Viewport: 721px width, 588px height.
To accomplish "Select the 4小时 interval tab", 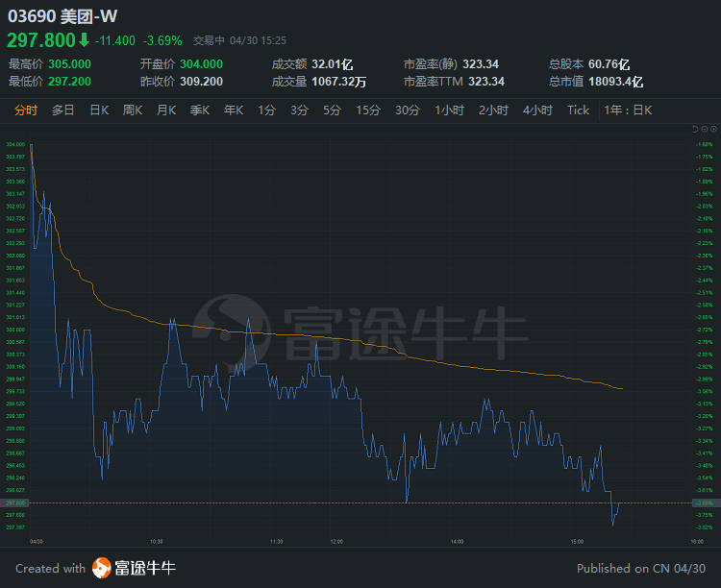I will [537, 110].
